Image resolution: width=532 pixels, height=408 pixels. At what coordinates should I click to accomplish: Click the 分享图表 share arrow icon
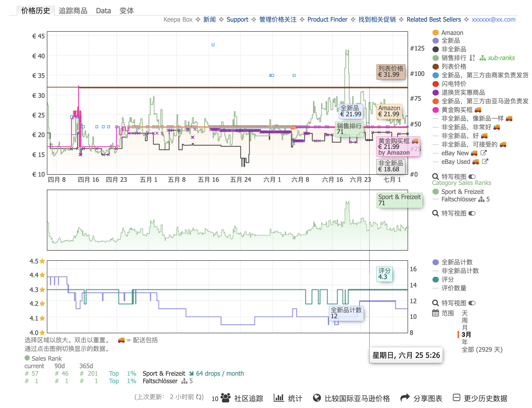(x=405, y=398)
